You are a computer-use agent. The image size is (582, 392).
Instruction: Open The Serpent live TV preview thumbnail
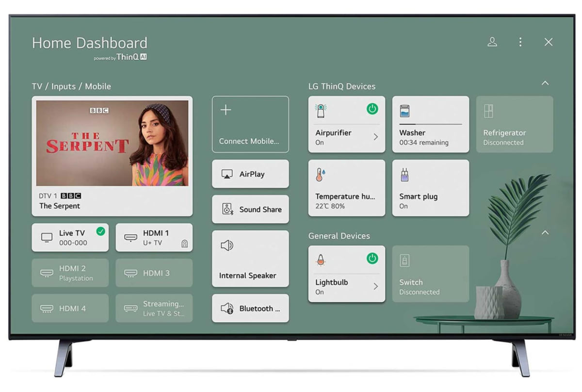coord(112,143)
